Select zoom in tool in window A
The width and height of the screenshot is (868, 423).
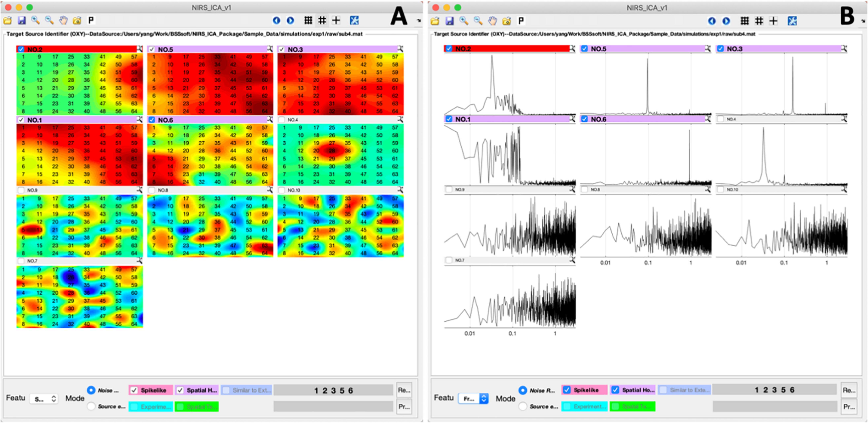tap(35, 20)
